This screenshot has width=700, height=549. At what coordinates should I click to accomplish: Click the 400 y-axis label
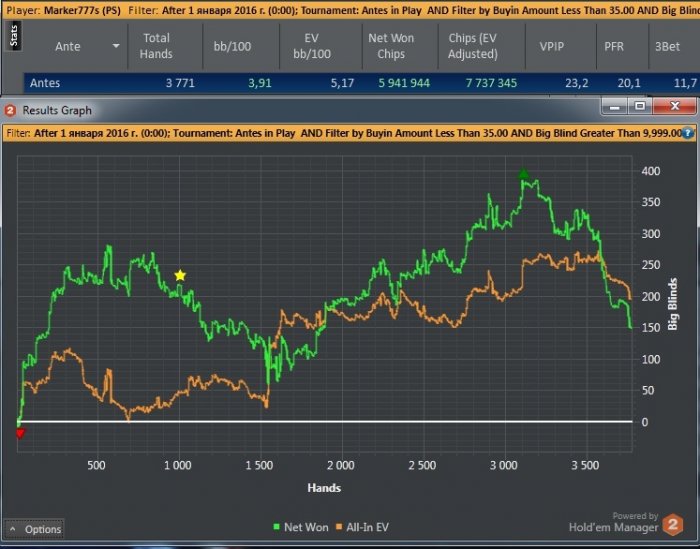651,171
